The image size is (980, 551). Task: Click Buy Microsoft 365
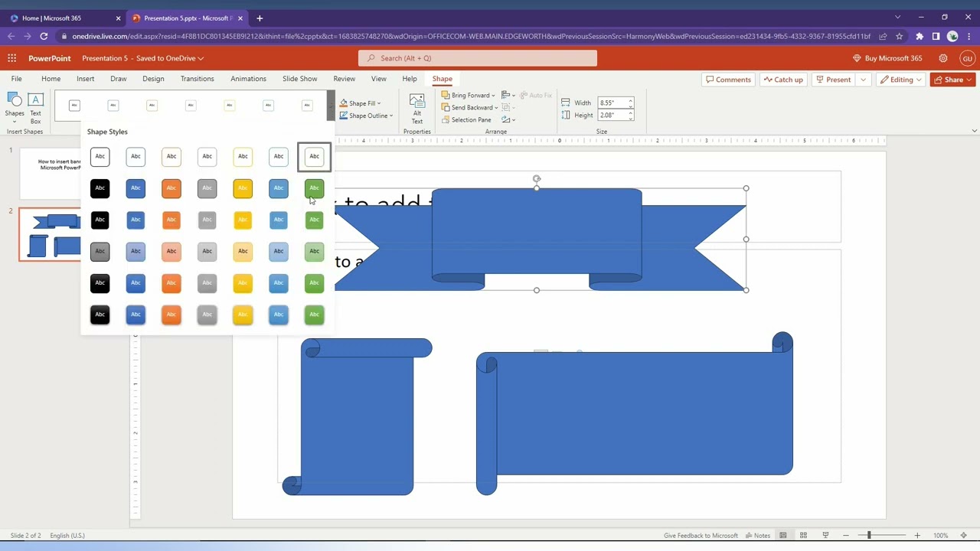click(887, 58)
